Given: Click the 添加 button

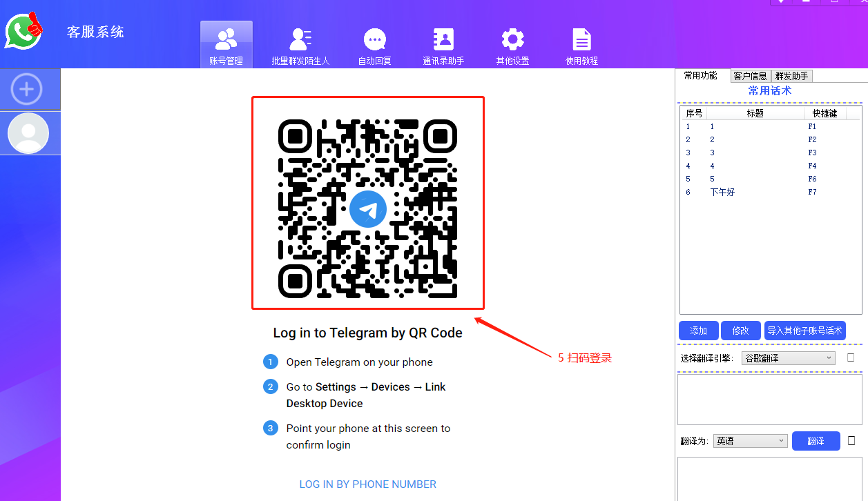Looking at the screenshot, I should 699,331.
